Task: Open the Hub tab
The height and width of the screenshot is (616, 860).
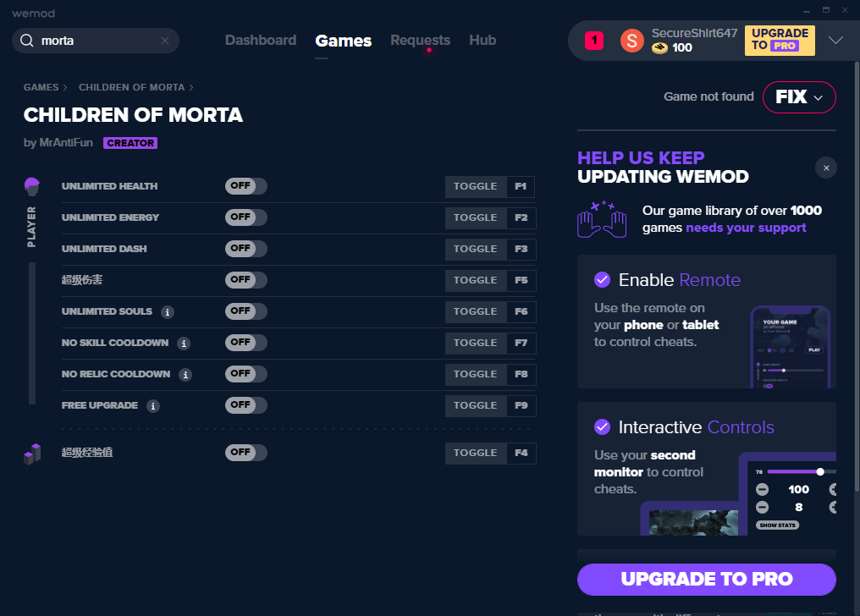Action: click(482, 41)
